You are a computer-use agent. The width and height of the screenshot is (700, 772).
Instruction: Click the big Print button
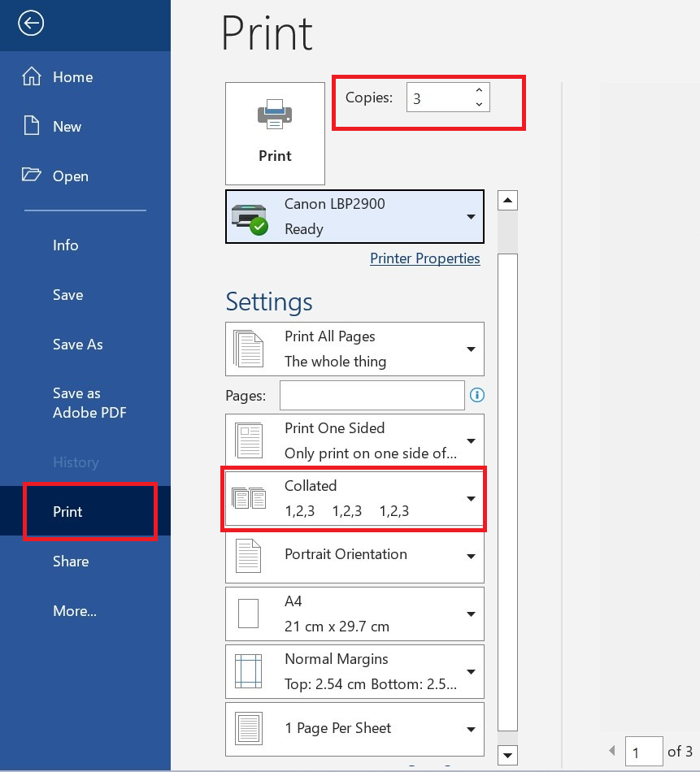(x=275, y=133)
